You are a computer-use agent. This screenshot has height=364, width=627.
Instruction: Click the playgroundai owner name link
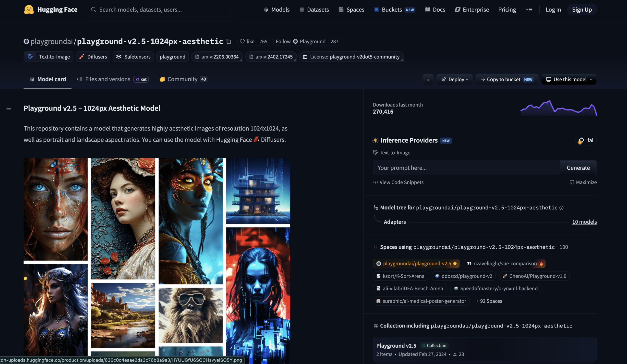[51, 41]
